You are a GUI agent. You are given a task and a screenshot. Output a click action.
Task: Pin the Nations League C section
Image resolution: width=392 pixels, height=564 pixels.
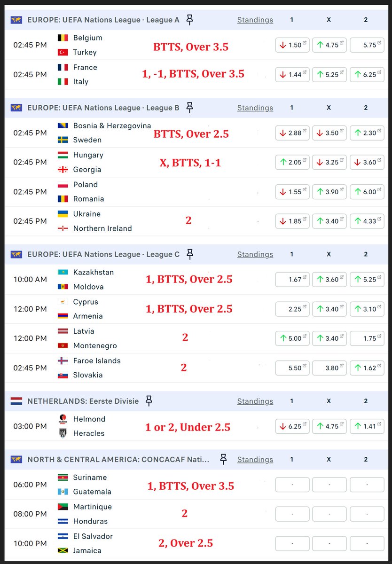pyautogui.click(x=189, y=254)
